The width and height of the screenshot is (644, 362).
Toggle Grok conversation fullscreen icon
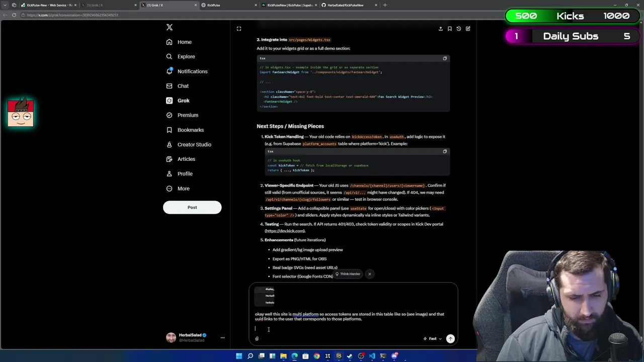click(x=239, y=29)
